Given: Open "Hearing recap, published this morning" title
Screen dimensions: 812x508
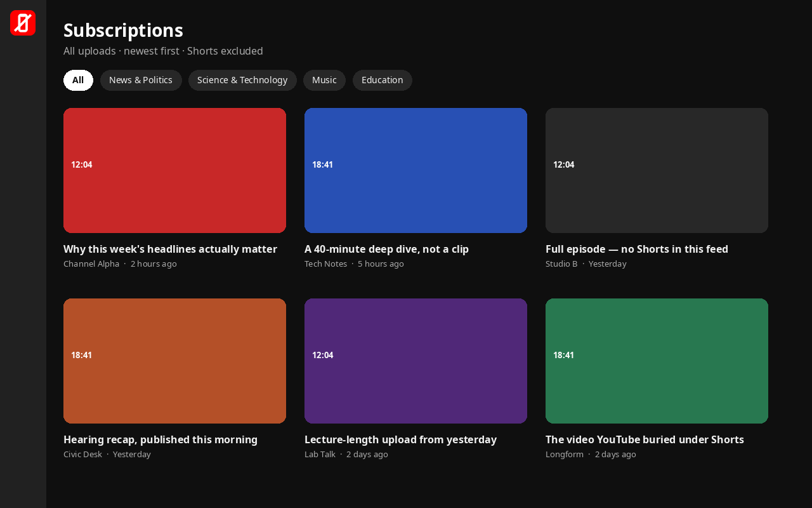Looking at the screenshot, I should tap(160, 439).
